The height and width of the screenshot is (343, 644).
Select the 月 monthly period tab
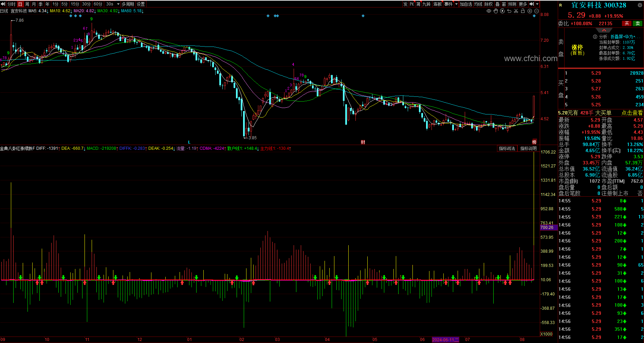coord(34,4)
